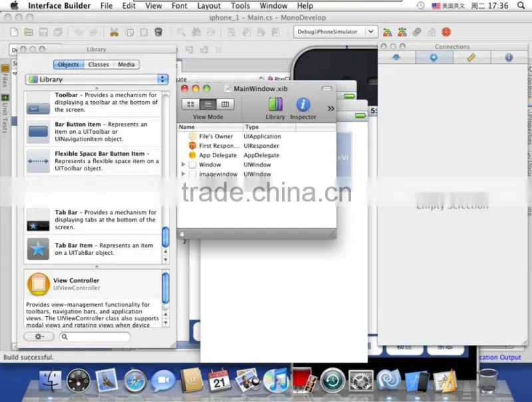Expand the Window row disclosure triangle
Viewport: 532px width, 402px height.
184,164
